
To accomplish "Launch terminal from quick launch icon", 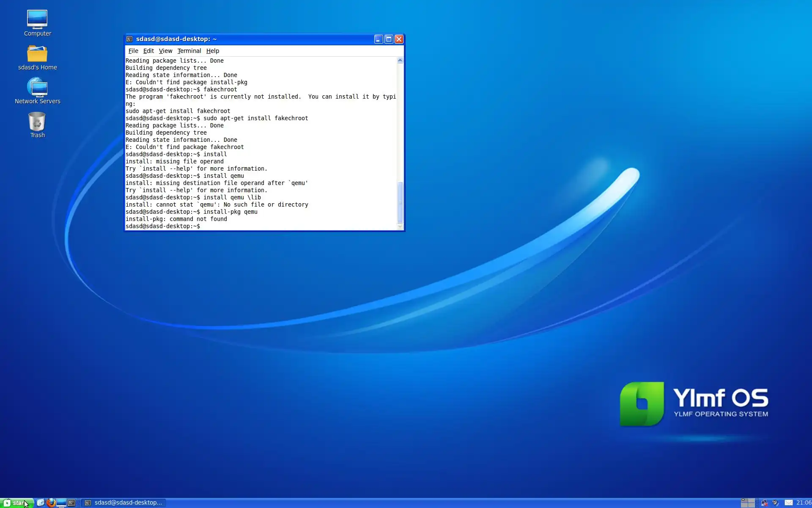I will click(x=71, y=502).
